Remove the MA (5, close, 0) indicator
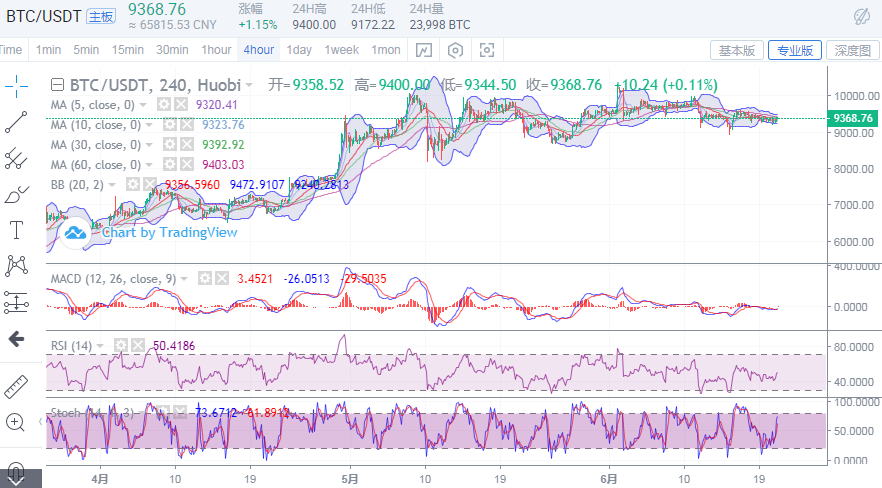 (x=181, y=105)
